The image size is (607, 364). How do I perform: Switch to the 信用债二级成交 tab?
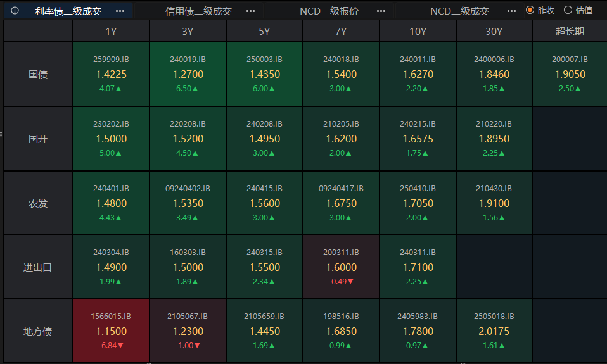point(198,11)
